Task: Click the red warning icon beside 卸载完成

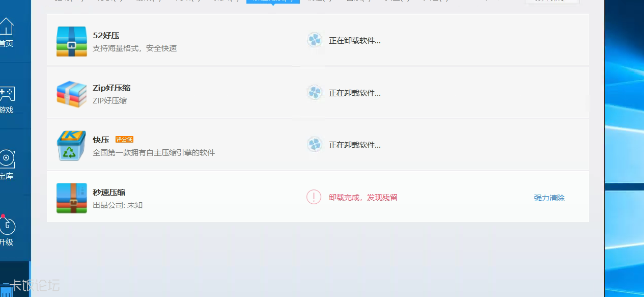Action: pos(314,197)
